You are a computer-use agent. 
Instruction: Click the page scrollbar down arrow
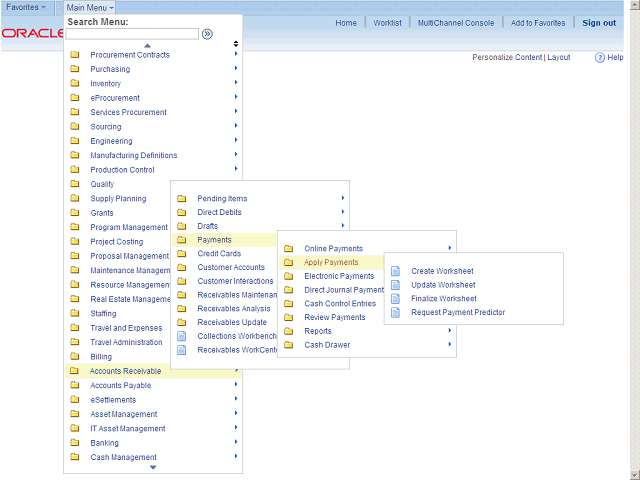coord(635,475)
